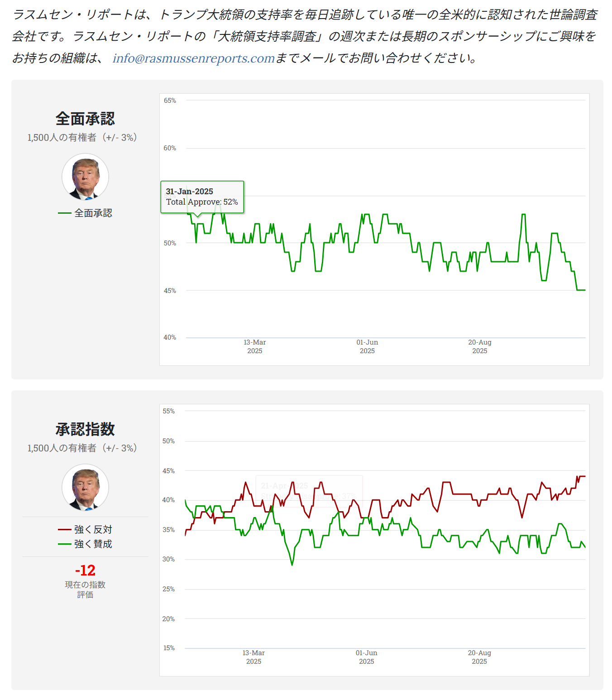Click the 65% axis label on the top chart
Screen dimensions: 612x700
pyautogui.click(x=170, y=101)
